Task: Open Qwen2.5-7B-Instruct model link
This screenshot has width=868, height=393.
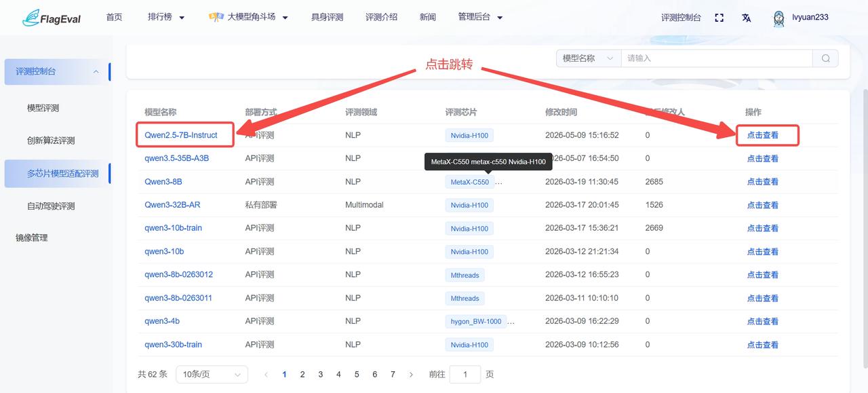Action: 181,135
